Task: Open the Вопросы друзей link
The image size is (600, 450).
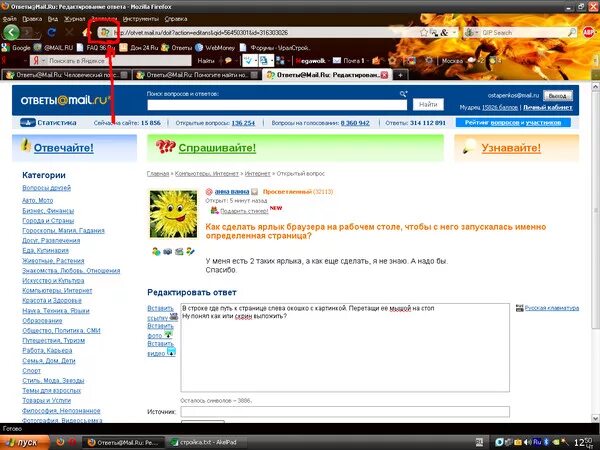Action: pyautogui.click(x=46, y=188)
